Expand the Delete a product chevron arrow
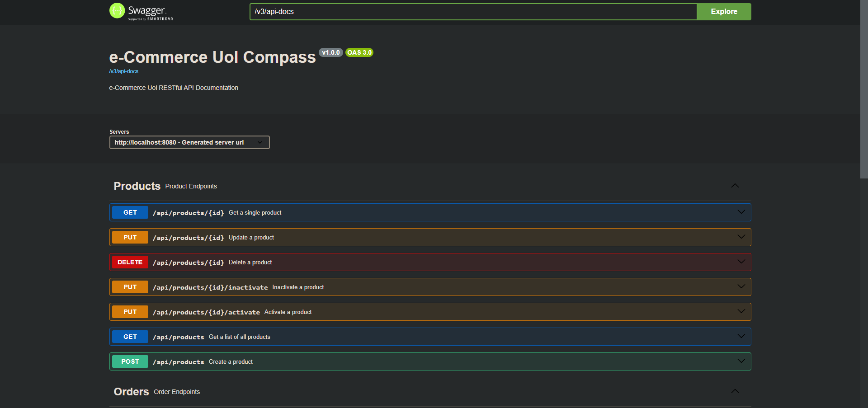868x408 pixels. 741,262
